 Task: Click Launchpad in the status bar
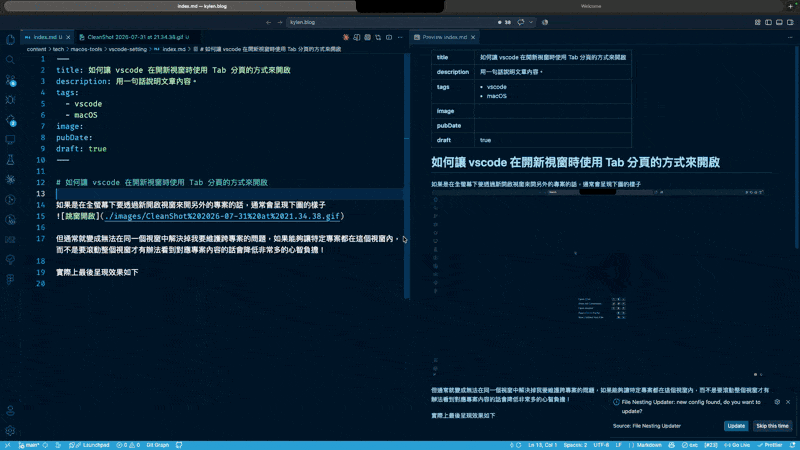pyautogui.click(x=90, y=445)
